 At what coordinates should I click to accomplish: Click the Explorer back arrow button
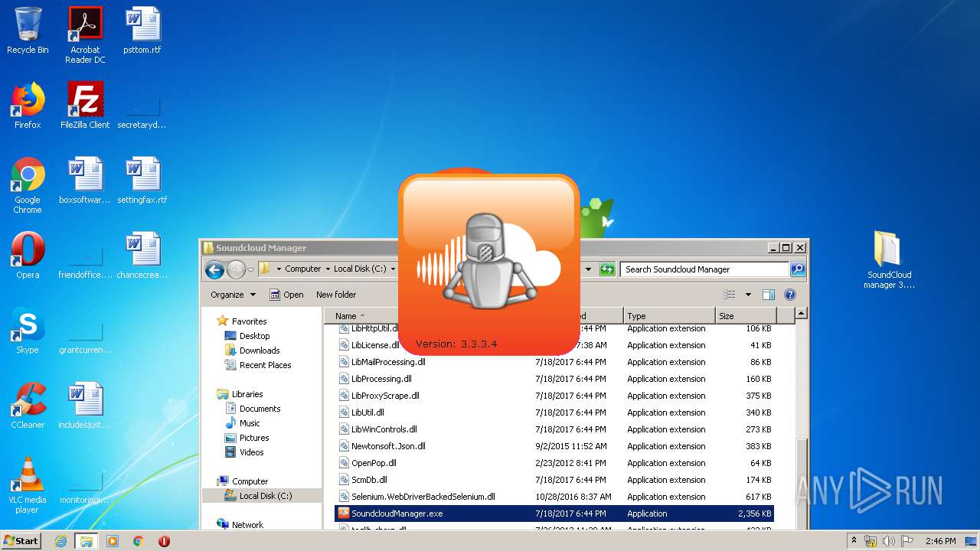(214, 269)
